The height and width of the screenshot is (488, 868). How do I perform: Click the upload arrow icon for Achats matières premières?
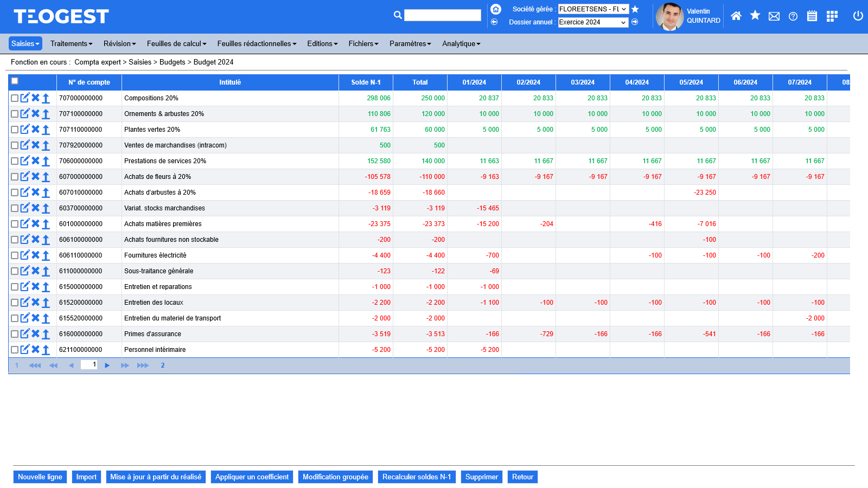pyautogui.click(x=46, y=224)
